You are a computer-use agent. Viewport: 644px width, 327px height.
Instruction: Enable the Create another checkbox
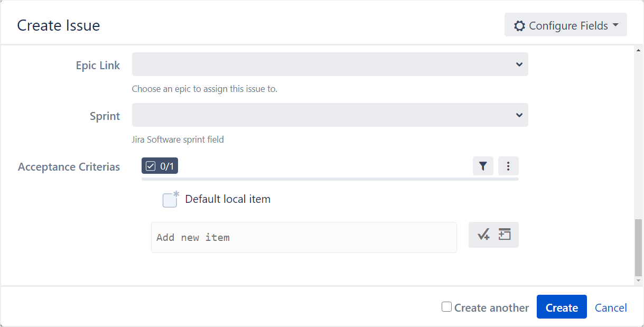[x=447, y=307]
